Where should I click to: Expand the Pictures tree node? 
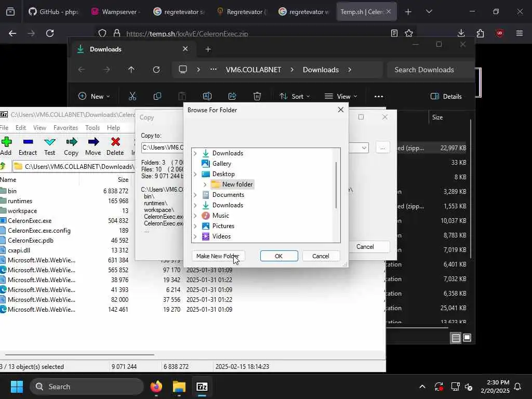[x=195, y=226]
